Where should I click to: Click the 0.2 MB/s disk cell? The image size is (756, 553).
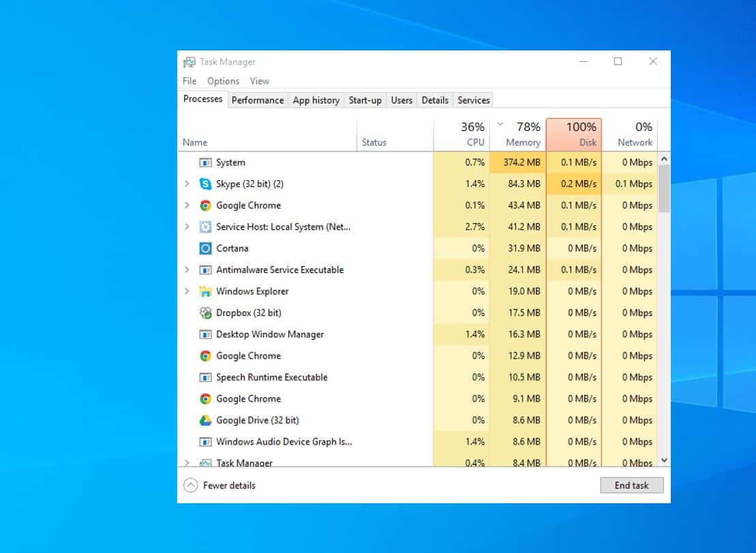click(574, 183)
